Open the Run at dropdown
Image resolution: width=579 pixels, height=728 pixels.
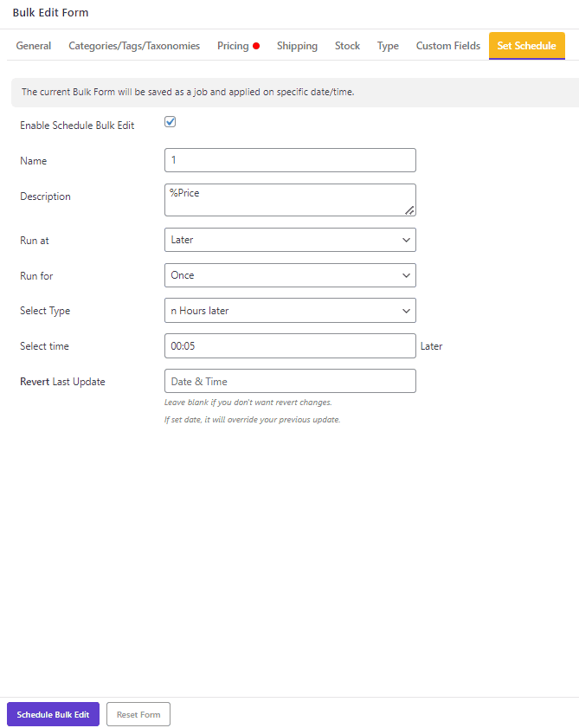[290, 240]
